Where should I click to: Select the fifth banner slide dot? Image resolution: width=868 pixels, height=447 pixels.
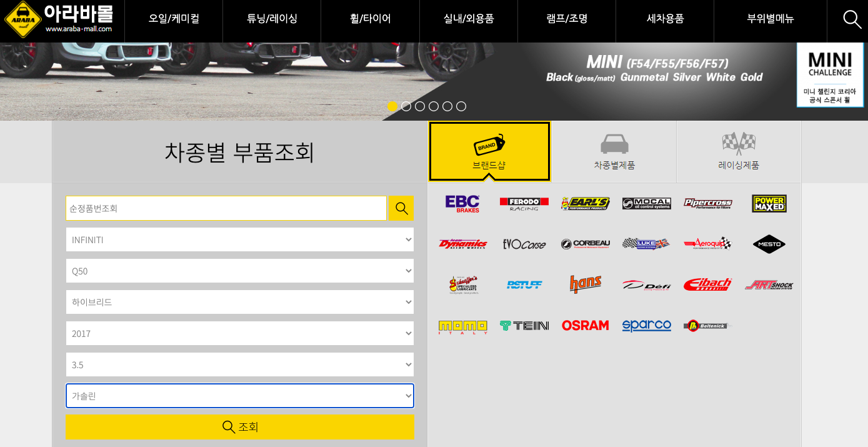[x=447, y=106]
